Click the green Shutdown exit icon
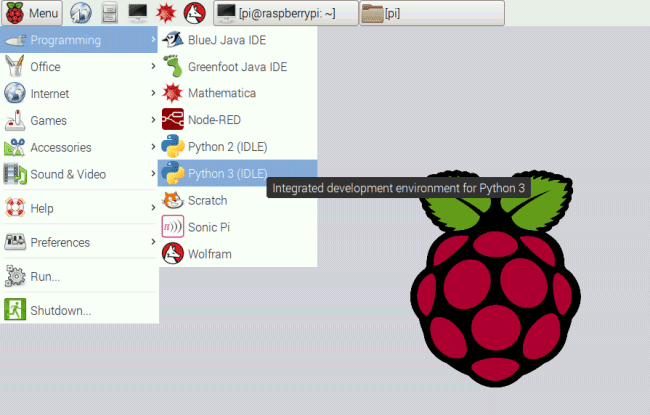This screenshot has width=650, height=415. (x=15, y=309)
